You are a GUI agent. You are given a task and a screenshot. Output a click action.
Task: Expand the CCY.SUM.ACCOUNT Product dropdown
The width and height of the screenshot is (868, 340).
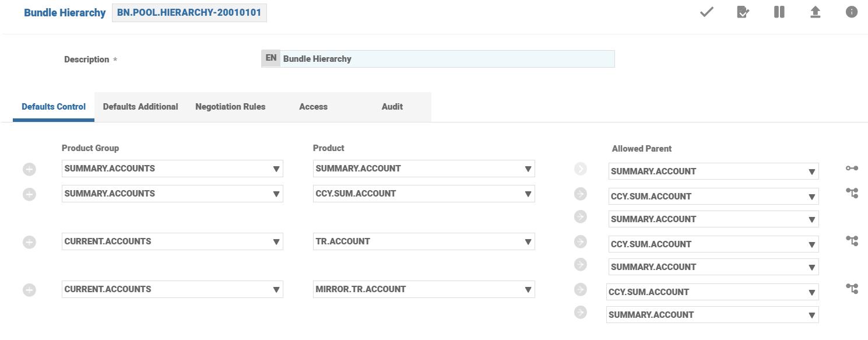pyautogui.click(x=423, y=194)
